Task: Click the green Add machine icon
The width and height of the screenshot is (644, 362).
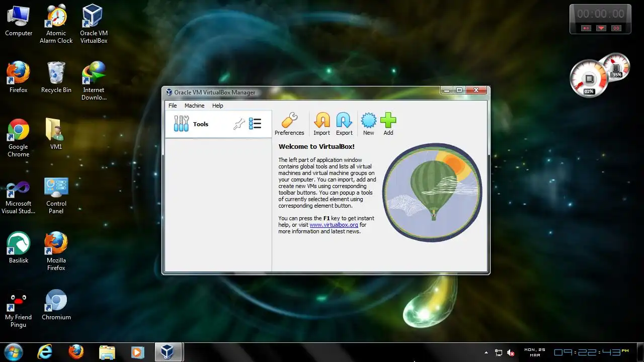Action: [388, 124]
